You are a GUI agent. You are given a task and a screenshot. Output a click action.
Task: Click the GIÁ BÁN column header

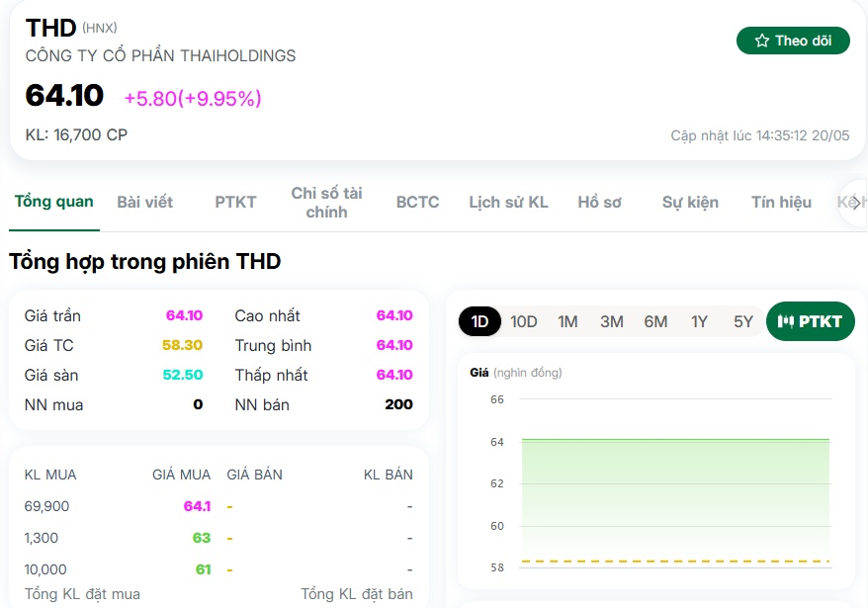(x=255, y=475)
